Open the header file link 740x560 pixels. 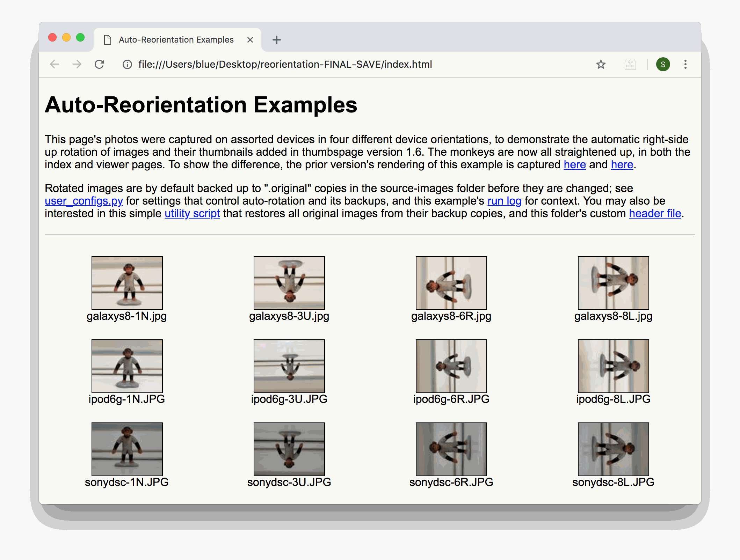coord(655,214)
